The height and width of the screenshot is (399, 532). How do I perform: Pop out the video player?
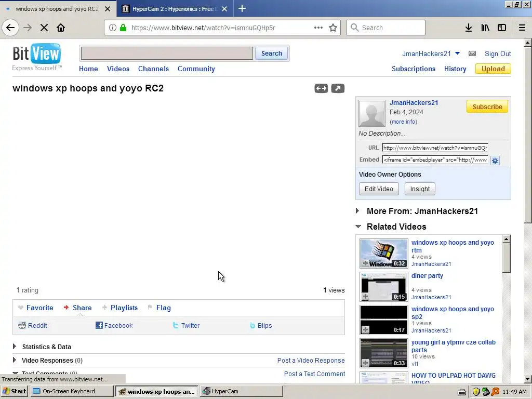[338, 88]
